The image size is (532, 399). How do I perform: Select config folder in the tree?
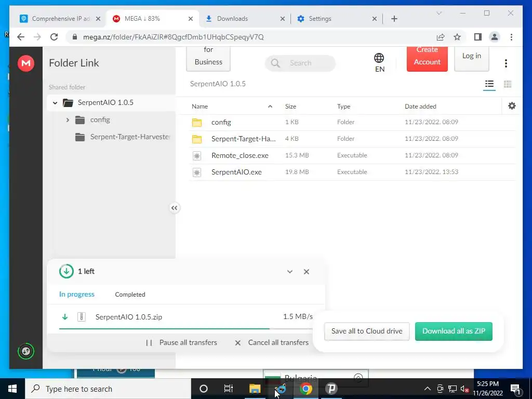click(x=93, y=120)
